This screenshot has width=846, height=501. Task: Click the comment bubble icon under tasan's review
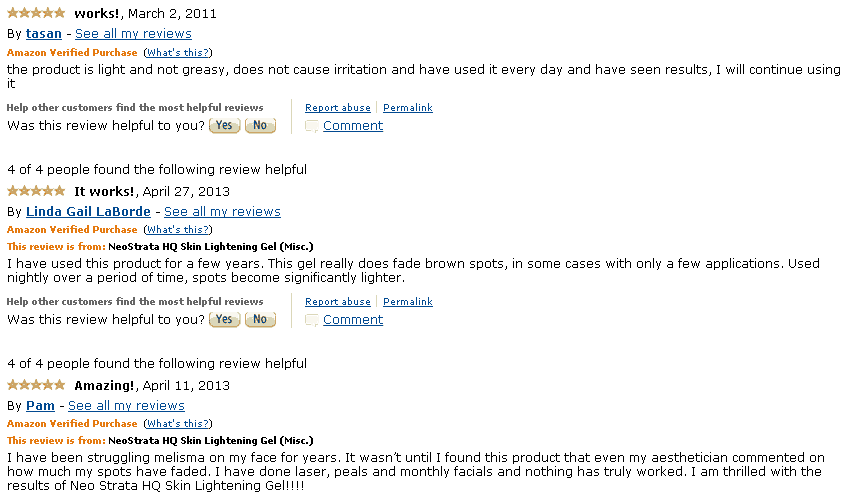coord(311,126)
